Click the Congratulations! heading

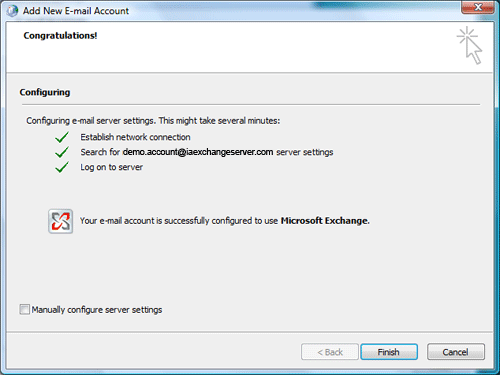[60, 36]
